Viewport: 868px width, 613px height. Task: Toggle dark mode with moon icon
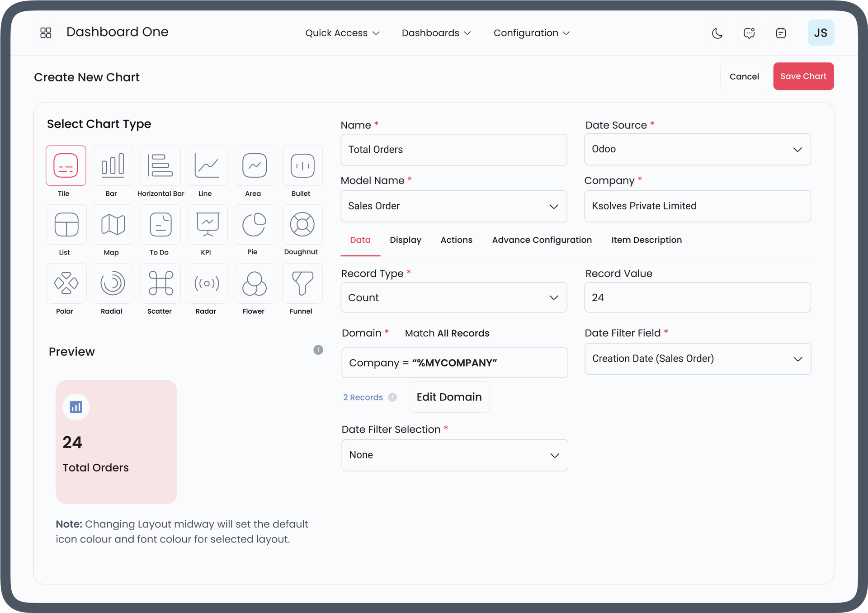pyautogui.click(x=717, y=33)
